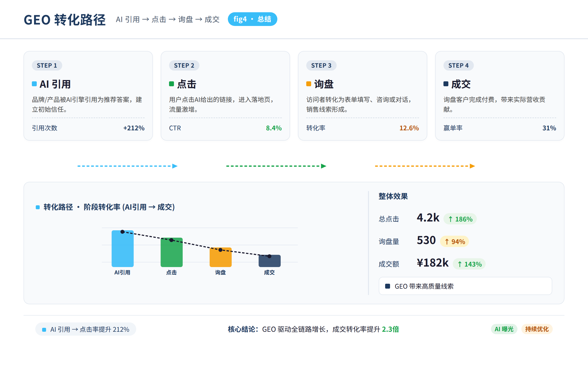Click data point on top of 成交 bar
This screenshot has height=392, width=588.
269,256
